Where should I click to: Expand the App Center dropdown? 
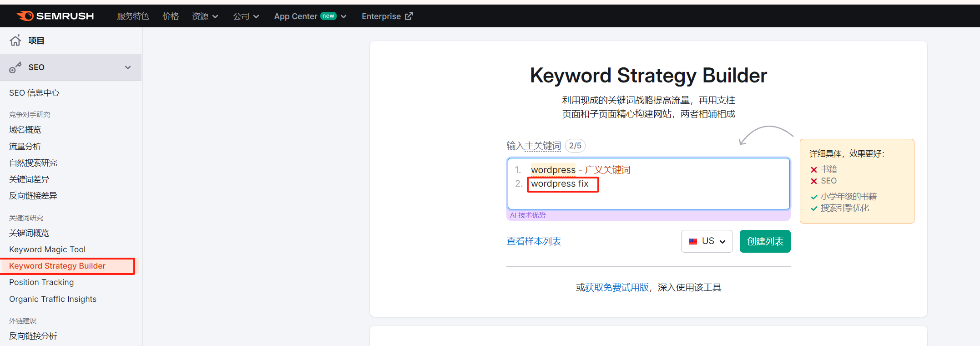(344, 16)
